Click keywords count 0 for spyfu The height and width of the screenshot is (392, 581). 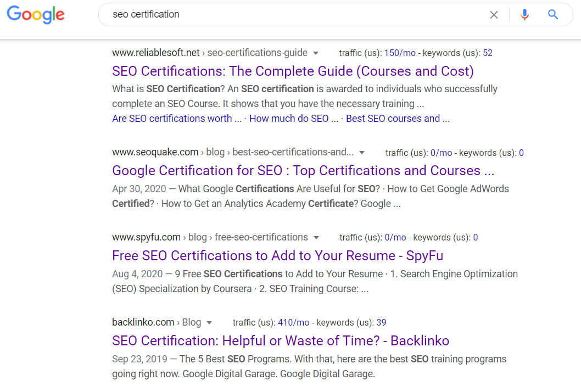point(476,238)
